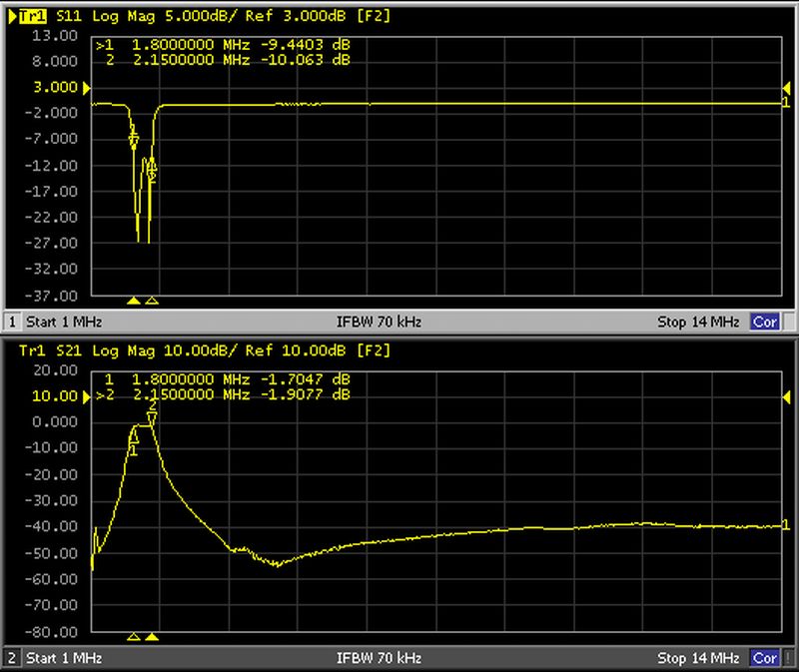The height and width of the screenshot is (672, 799).
Task: Select S21 marker 2 readout at 2.15 MHz
Action: (x=228, y=394)
